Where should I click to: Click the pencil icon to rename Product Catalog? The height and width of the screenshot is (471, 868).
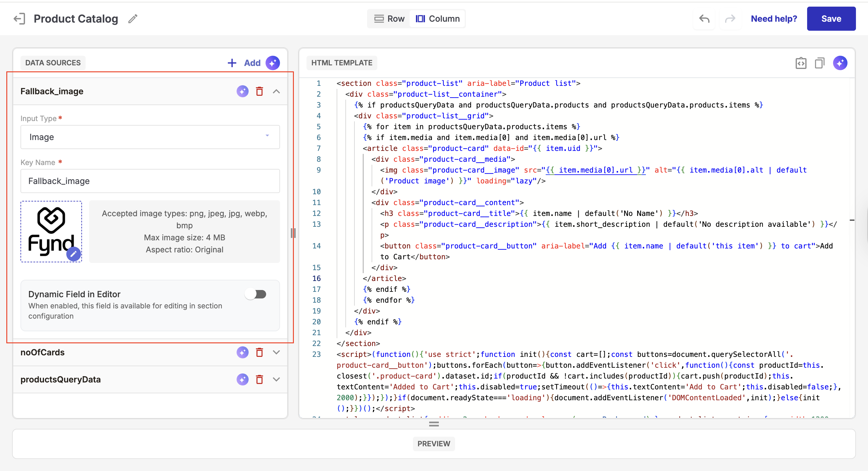pos(133,19)
